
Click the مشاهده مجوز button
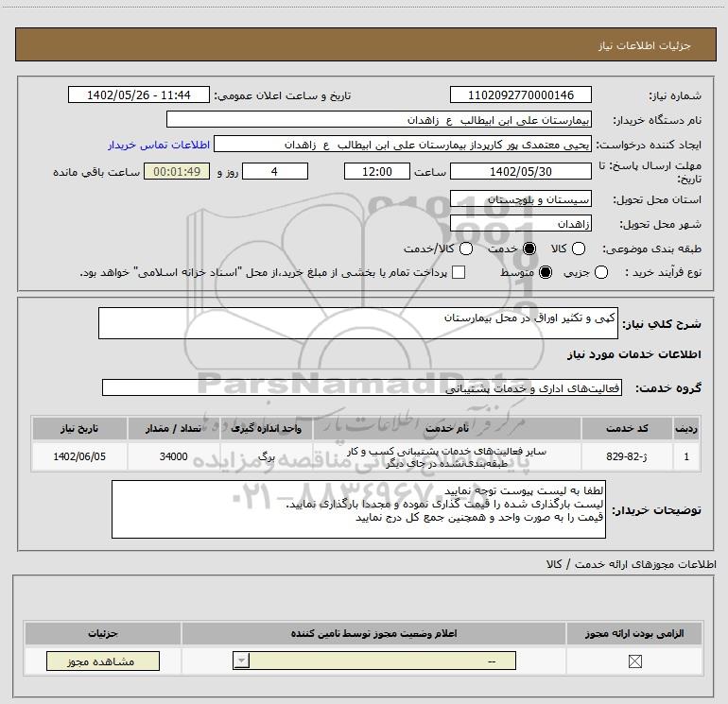click(x=103, y=661)
